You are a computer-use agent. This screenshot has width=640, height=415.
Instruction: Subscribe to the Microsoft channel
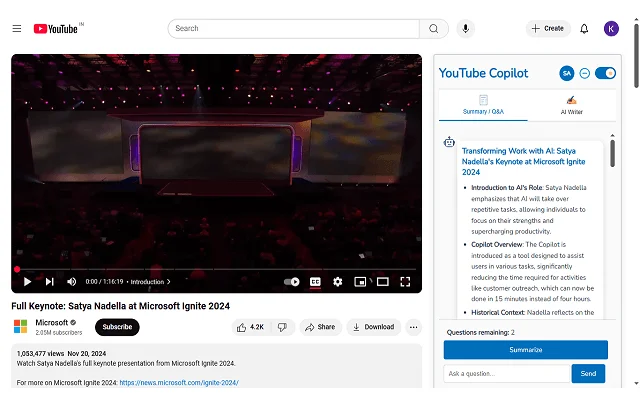[x=117, y=327]
